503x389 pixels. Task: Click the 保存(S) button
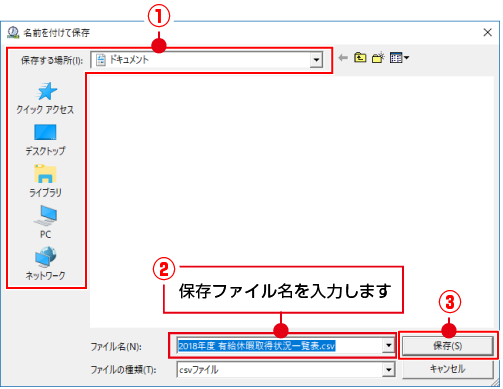point(447,346)
